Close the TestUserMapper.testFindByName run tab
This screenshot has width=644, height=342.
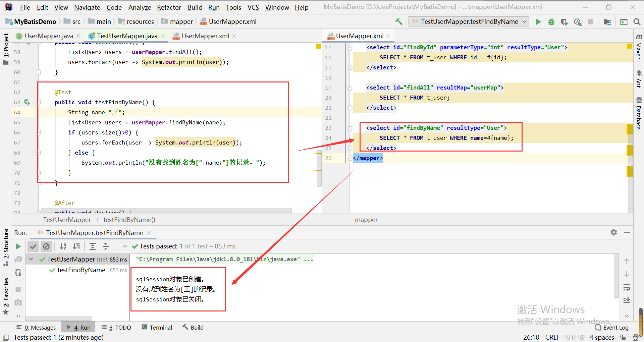pyautogui.click(x=149, y=233)
